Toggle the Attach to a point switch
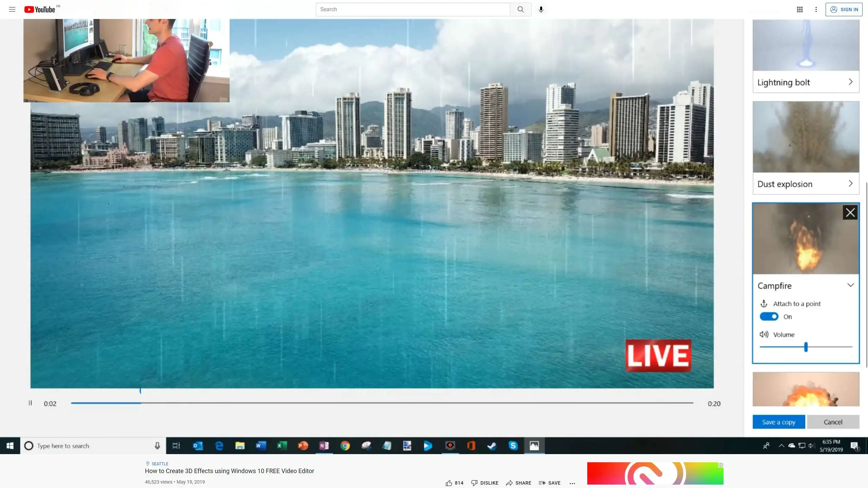 pyautogui.click(x=769, y=317)
